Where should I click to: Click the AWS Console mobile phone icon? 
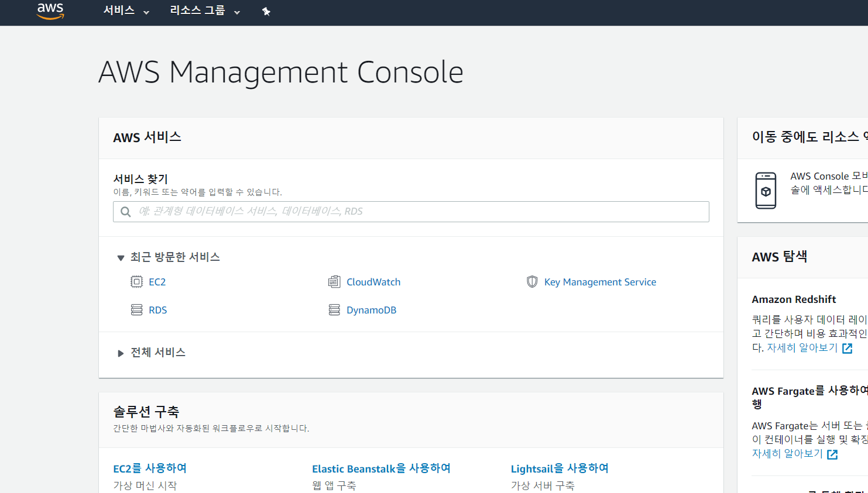(x=766, y=191)
